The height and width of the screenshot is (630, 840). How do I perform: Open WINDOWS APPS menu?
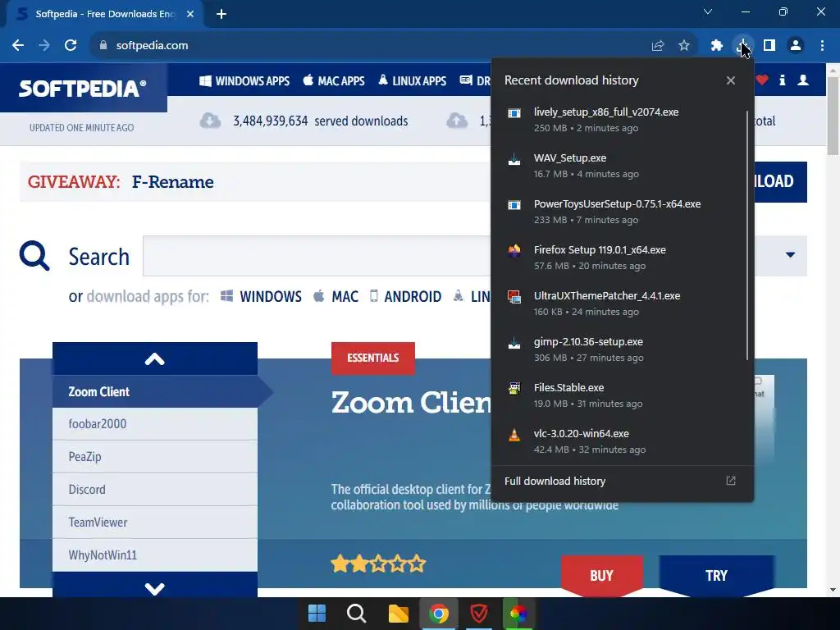pyautogui.click(x=244, y=81)
